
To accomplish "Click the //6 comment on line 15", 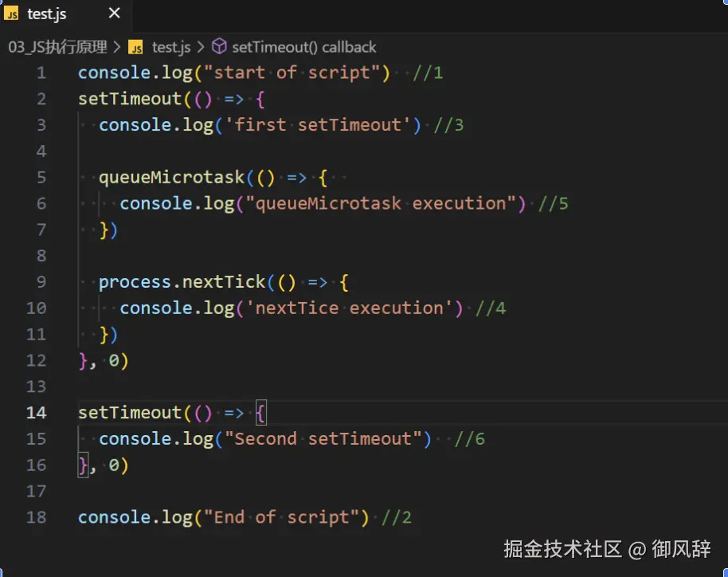I will [469, 439].
